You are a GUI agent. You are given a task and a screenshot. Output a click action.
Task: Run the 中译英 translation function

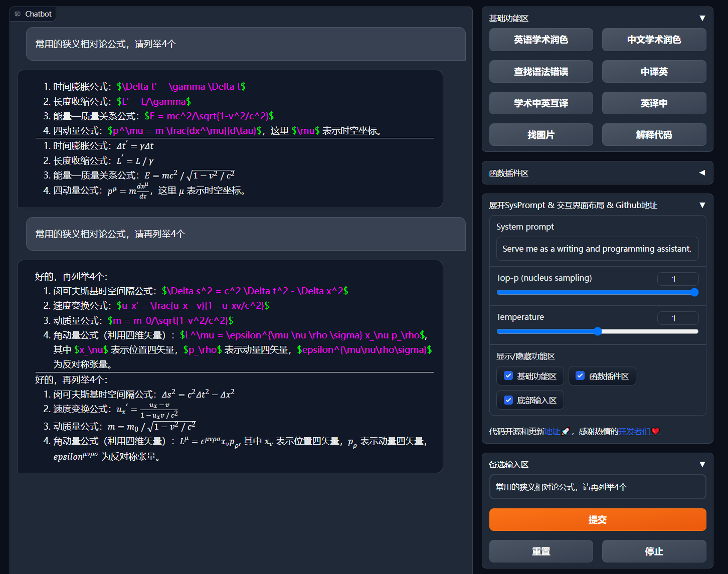(654, 72)
